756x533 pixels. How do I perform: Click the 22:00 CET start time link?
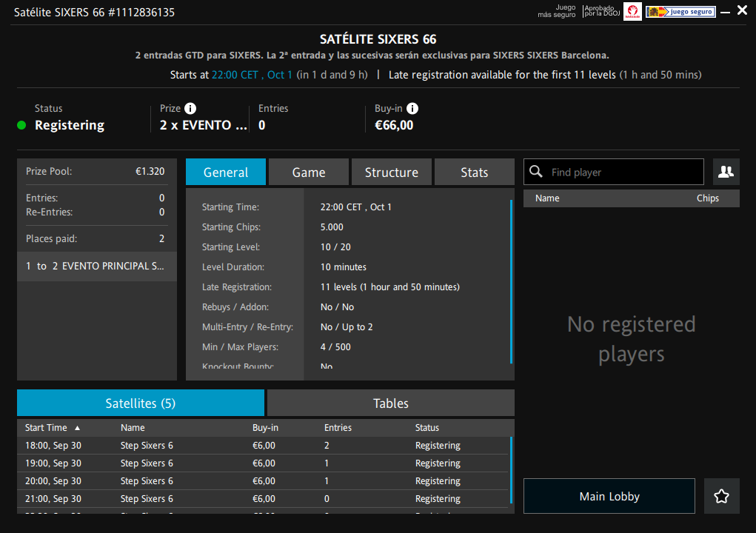point(252,75)
